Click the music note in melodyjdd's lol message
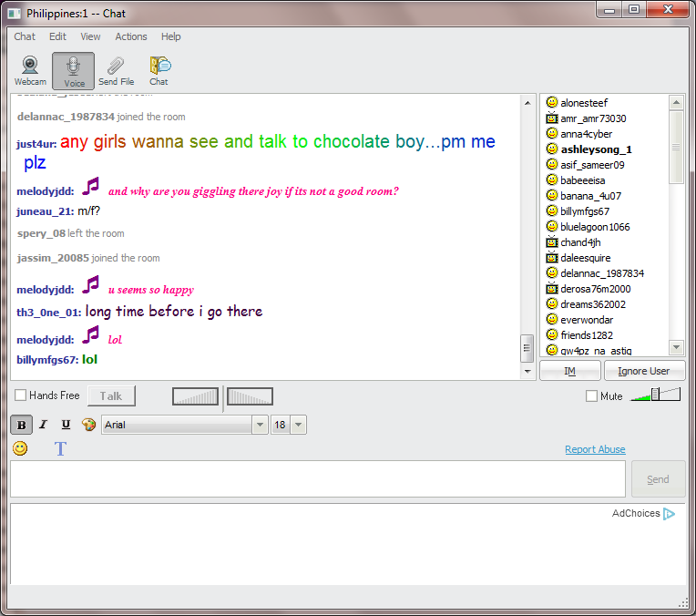This screenshot has height=616, width=696. 90,334
